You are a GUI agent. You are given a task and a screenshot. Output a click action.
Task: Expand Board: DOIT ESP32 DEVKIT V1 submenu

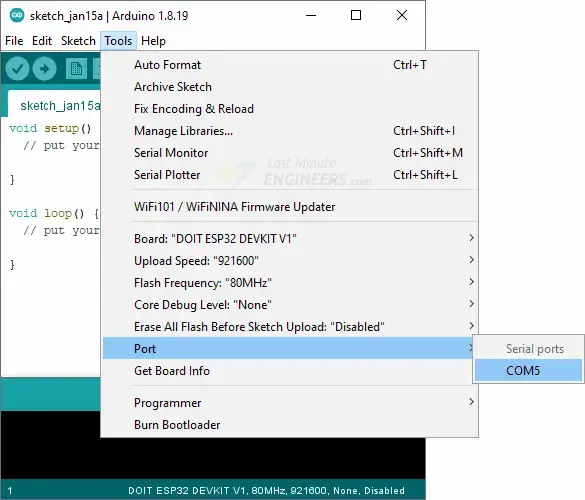[x=290, y=238]
